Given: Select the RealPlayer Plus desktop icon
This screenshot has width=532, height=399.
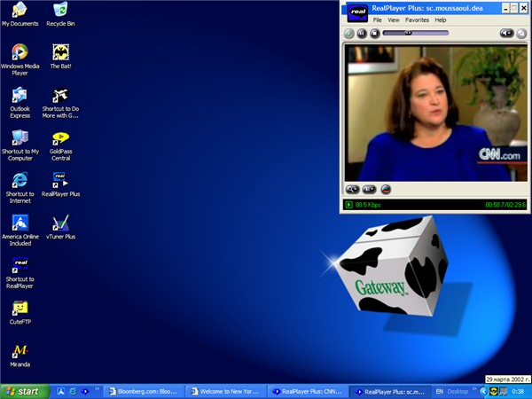Looking at the screenshot, I should point(60,184).
